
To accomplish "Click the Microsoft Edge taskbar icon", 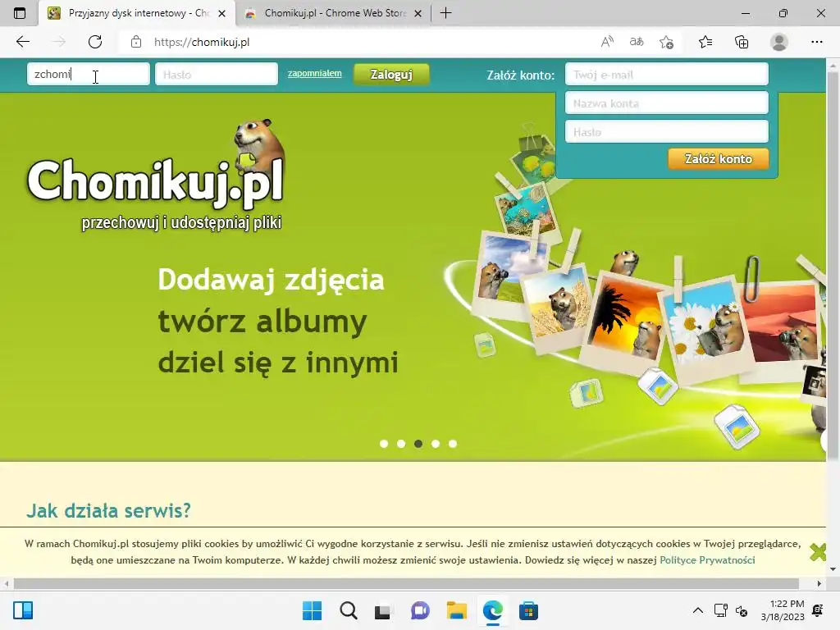I will coord(492,610).
